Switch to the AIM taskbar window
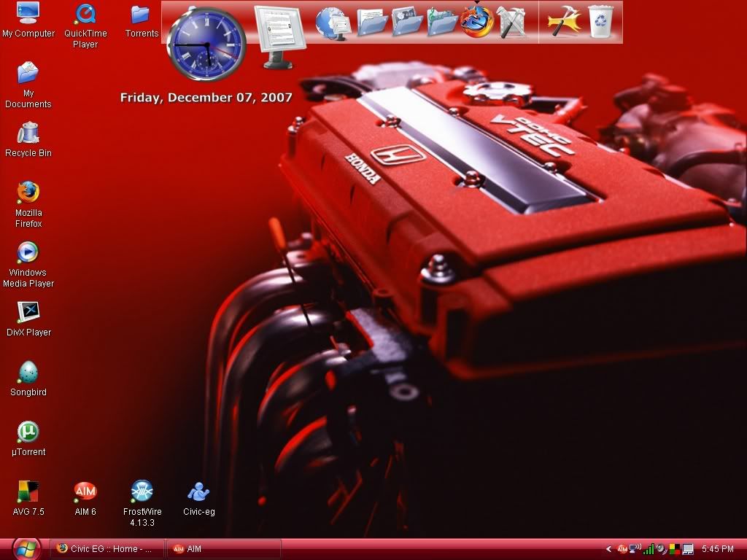The height and width of the screenshot is (560, 747). click(x=224, y=549)
